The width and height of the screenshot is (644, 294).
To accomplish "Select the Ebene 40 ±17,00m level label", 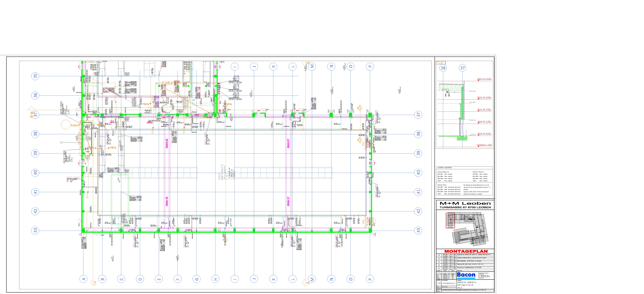I will (x=484, y=79).
